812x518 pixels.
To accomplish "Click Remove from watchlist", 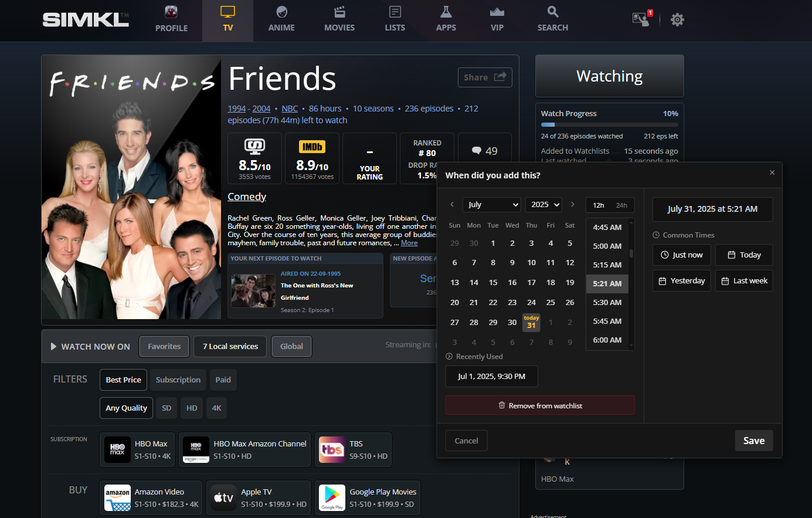I will [x=540, y=405].
